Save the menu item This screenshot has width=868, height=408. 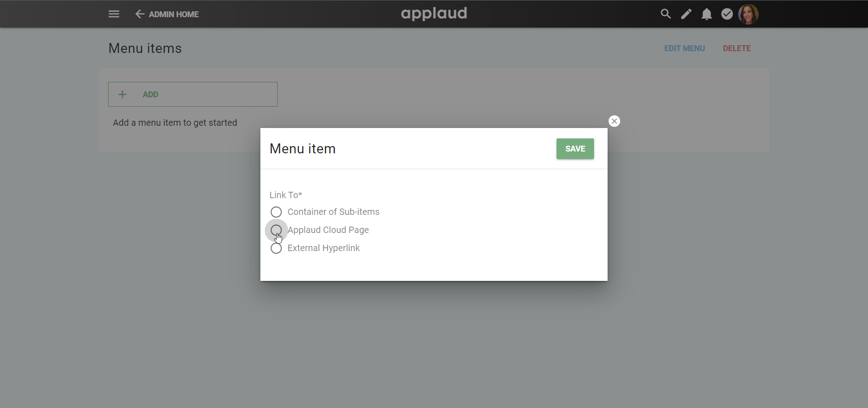575,149
